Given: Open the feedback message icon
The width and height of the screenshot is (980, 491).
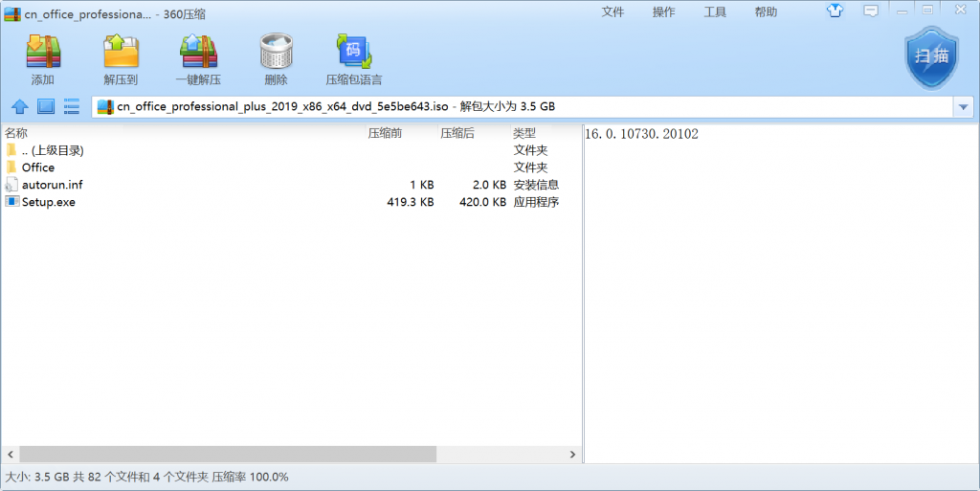Looking at the screenshot, I should pyautogui.click(x=871, y=11).
